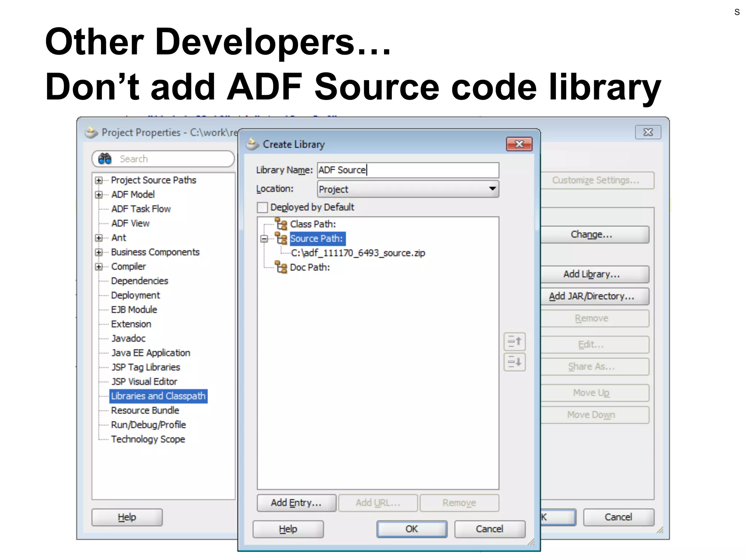Screen dimensions: 747x560
Task: Click the Customize Settings button
Action: (597, 180)
